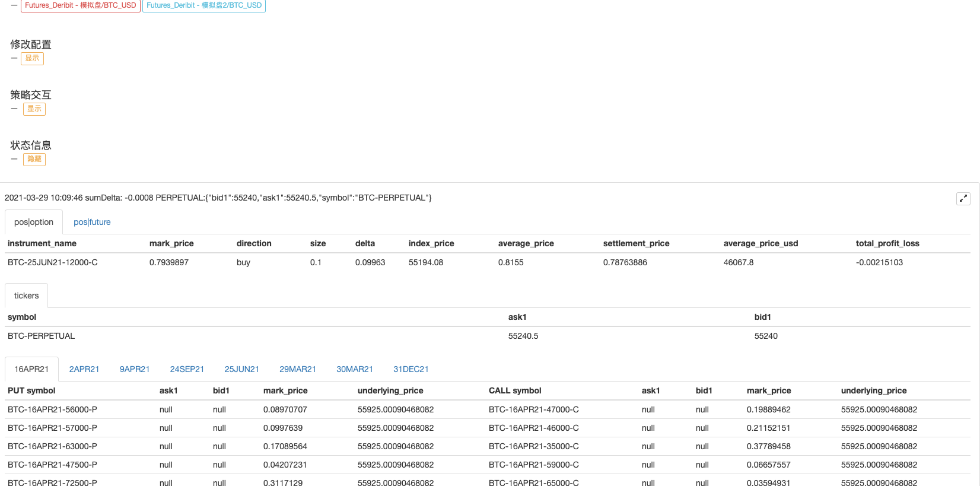The width and height of the screenshot is (980, 486).
Task: Open the tickers tab
Action: (x=26, y=296)
